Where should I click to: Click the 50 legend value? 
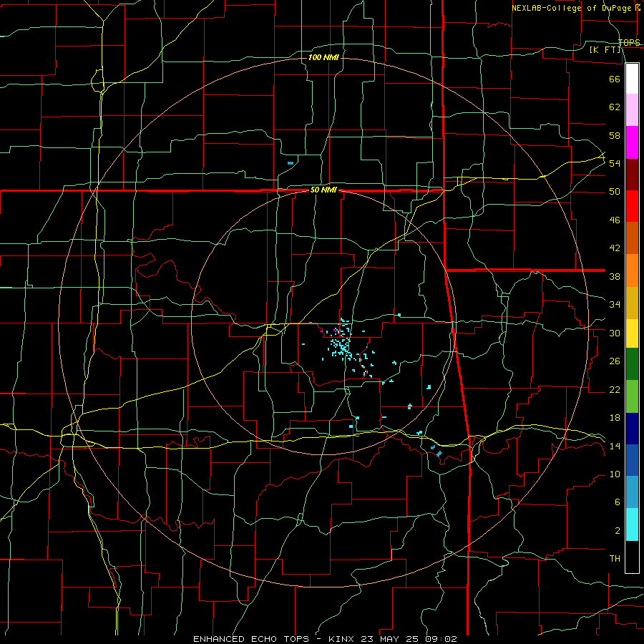click(615, 192)
